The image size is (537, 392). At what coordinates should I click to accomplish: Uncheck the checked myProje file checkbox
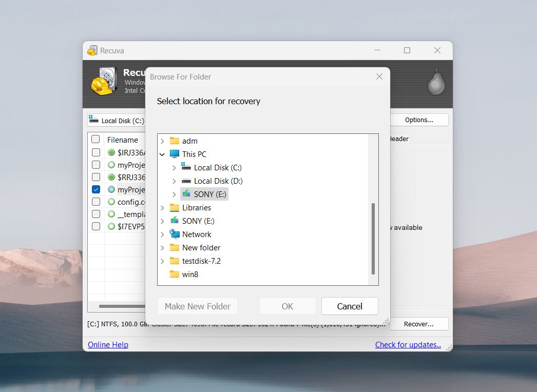click(96, 189)
